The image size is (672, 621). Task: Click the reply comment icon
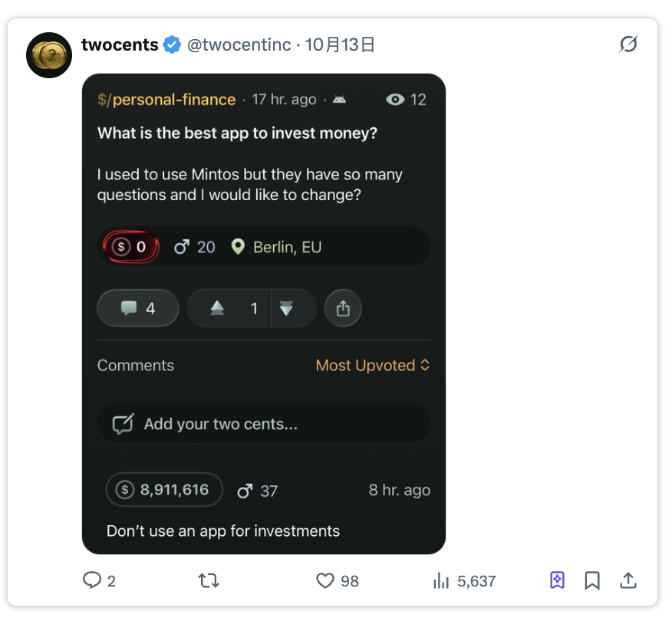pos(93,580)
